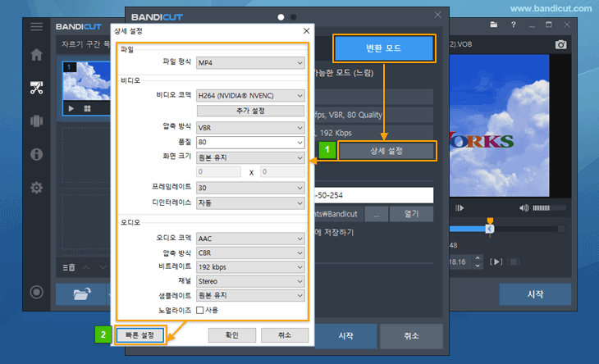Open the 파일 형식 MP4 dropdown

[250, 63]
